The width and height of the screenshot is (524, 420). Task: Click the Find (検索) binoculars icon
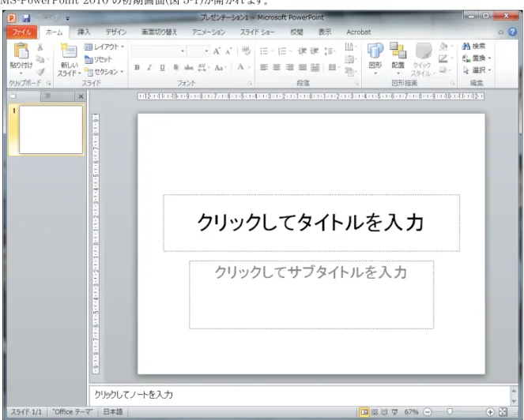(466, 46)
